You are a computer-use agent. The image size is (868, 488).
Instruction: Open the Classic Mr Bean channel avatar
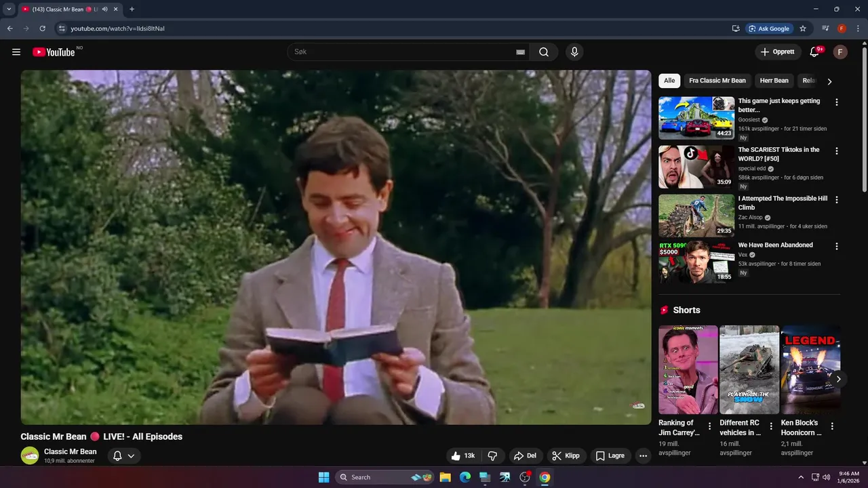[30, 455]
